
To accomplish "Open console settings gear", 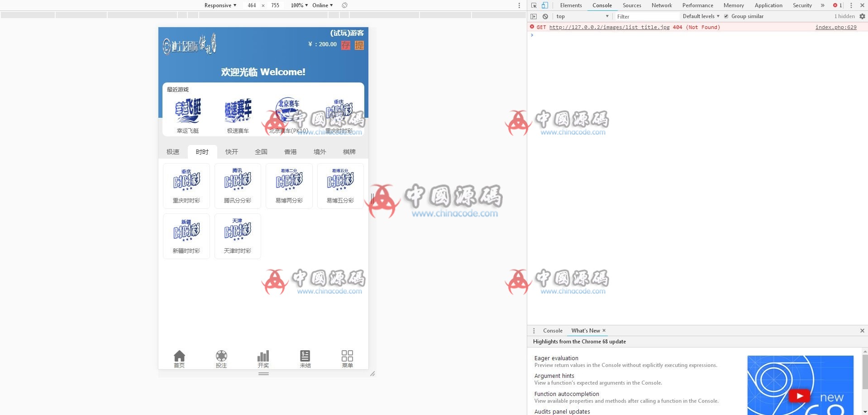I will tap(862, 16).
